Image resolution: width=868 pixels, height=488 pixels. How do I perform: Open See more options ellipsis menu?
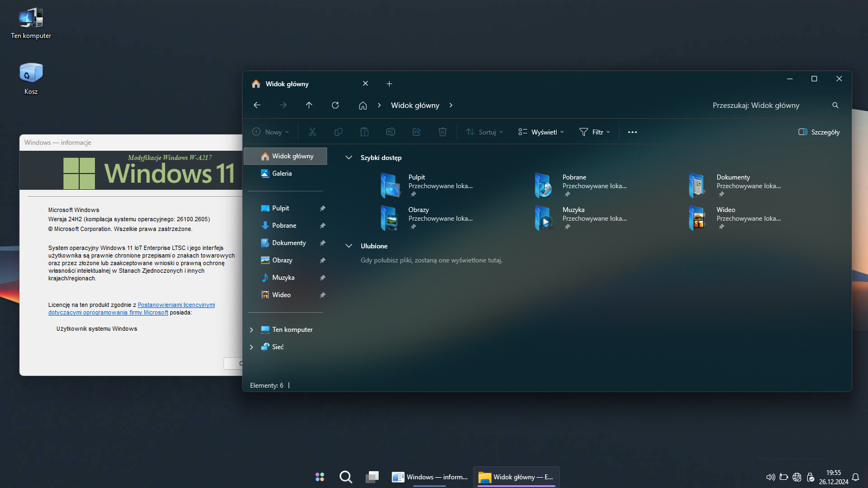tap(632, 132)
